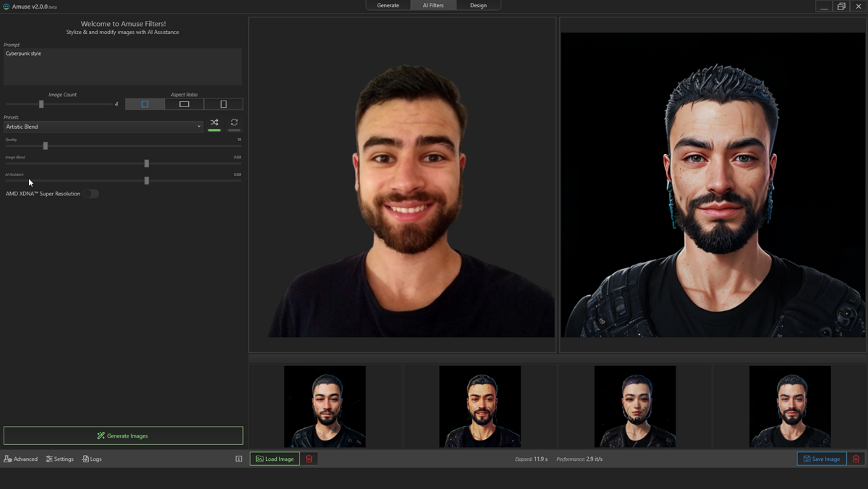
Task: Click the shuffle preset icon
Action: (214, 123)
